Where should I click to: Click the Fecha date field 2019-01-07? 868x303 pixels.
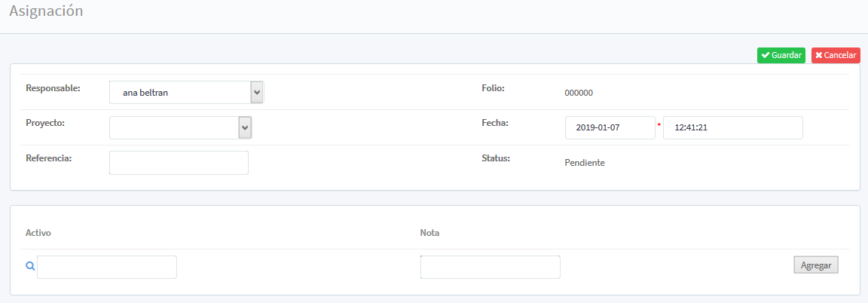610,128
